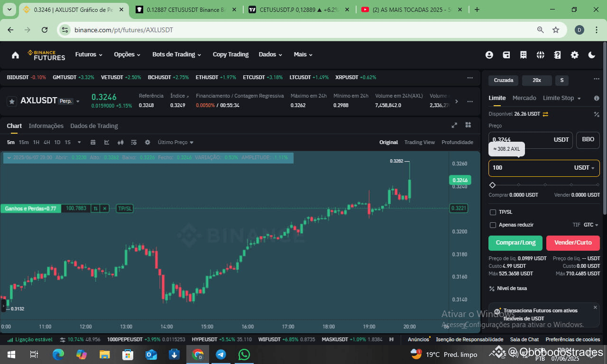607x364 pixels.
Task: Open the settings gear in header
Action: tap(575, 55)
